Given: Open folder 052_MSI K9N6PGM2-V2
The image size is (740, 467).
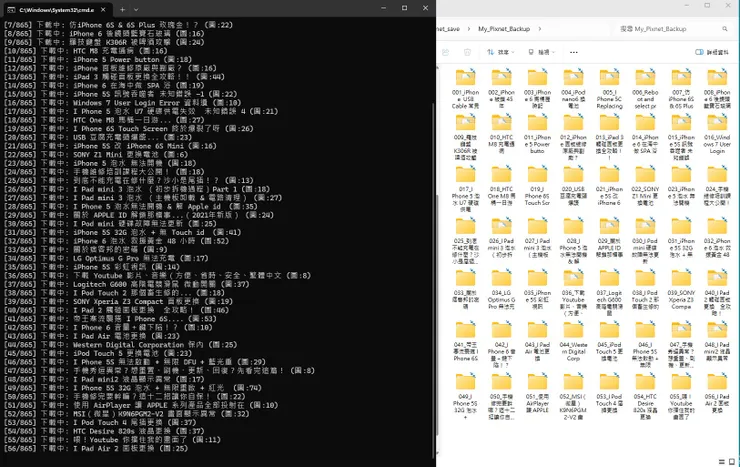Looking at the screenshot, I should [x=573, y=395].
